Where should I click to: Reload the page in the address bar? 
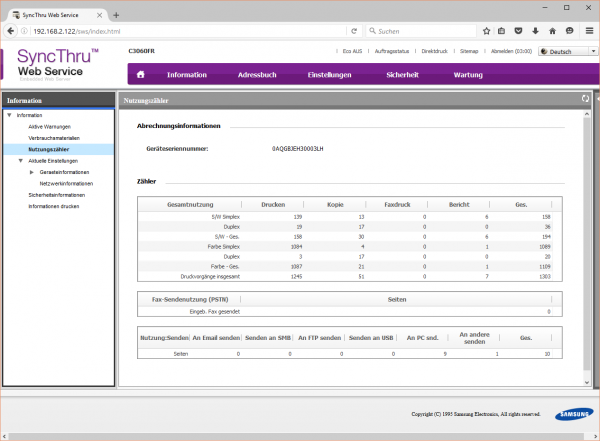[355, 31]
